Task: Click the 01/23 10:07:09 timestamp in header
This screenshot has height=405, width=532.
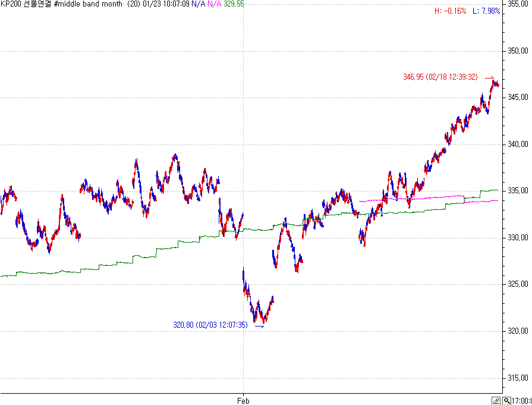Action: click(166, 4)
